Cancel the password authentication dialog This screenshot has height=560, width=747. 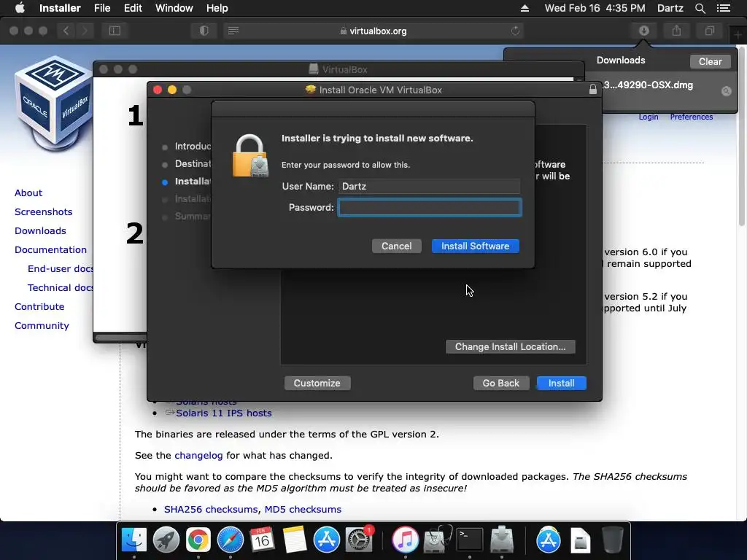(x=396, y=246)
